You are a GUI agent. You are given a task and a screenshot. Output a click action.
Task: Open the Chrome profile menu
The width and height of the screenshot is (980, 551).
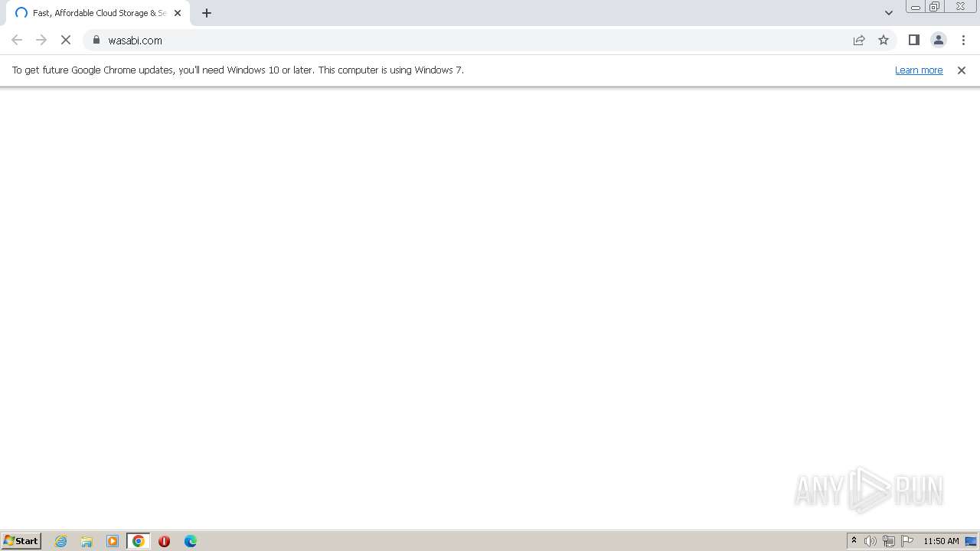click(939, 40)
